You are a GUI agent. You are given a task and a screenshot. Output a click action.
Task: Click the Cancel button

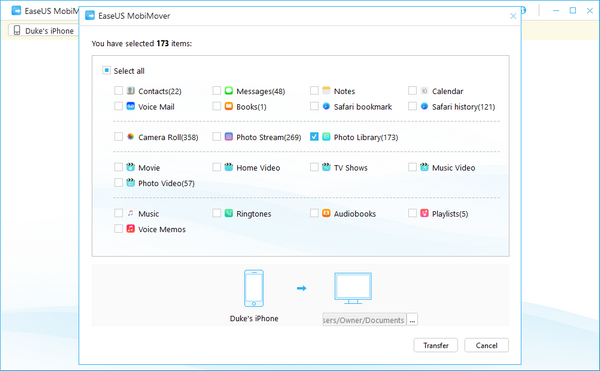(486, 345)
